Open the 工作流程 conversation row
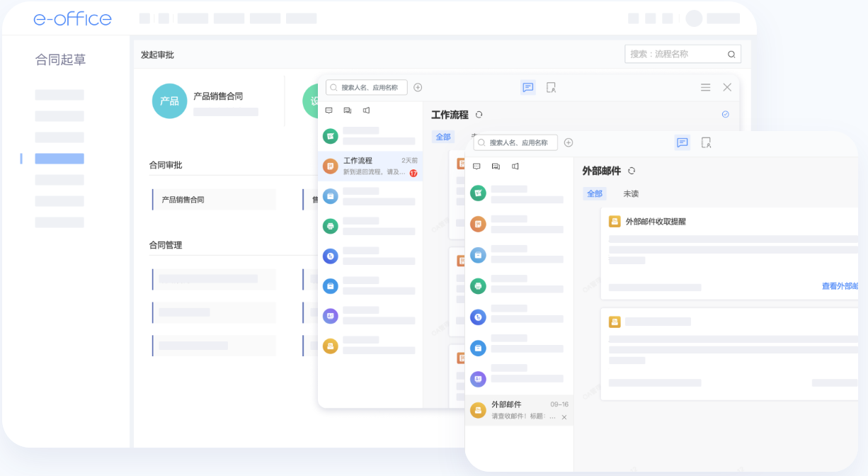This screenshot has width=868, height=476. [370, 166]
